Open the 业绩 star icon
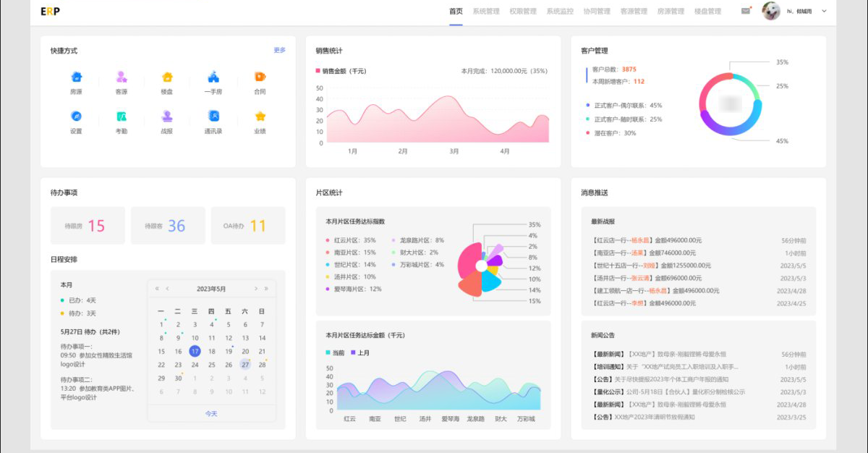Image resolution: width=868 pixels, height=453 pixels. (260, 116)
